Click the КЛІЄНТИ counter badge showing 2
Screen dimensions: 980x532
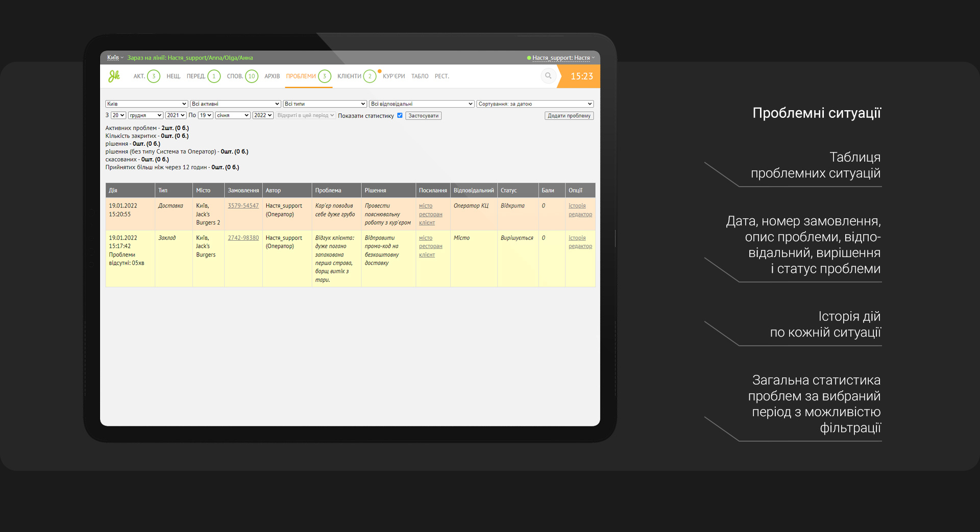point(370,77)
